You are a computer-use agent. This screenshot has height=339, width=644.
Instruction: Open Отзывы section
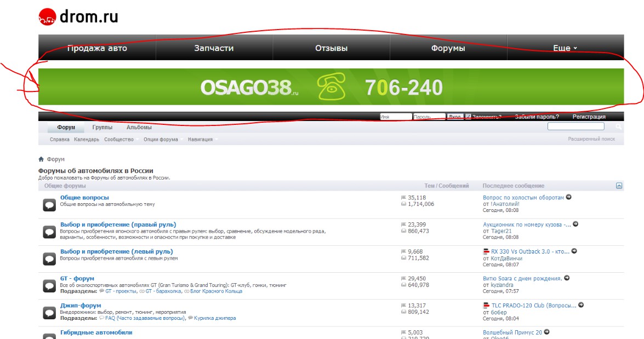[331, 48]
